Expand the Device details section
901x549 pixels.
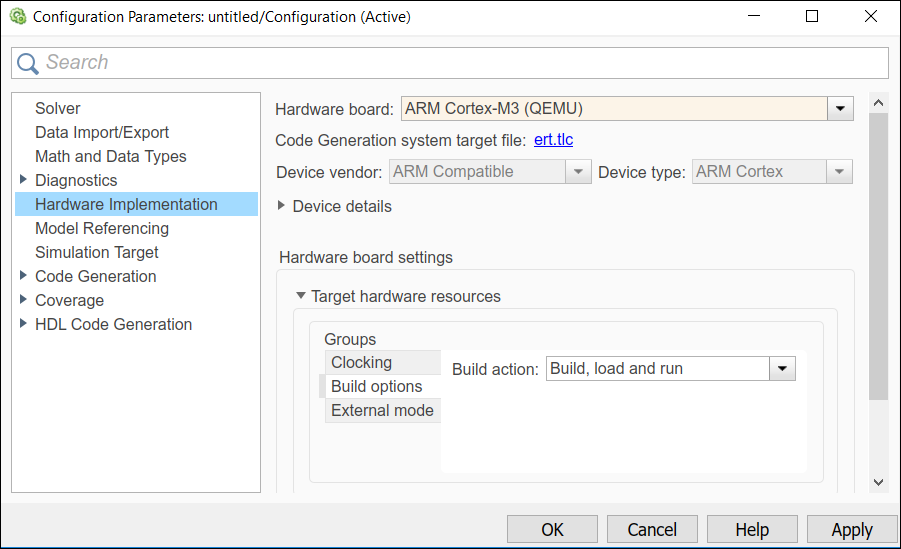tap(282, 206)
